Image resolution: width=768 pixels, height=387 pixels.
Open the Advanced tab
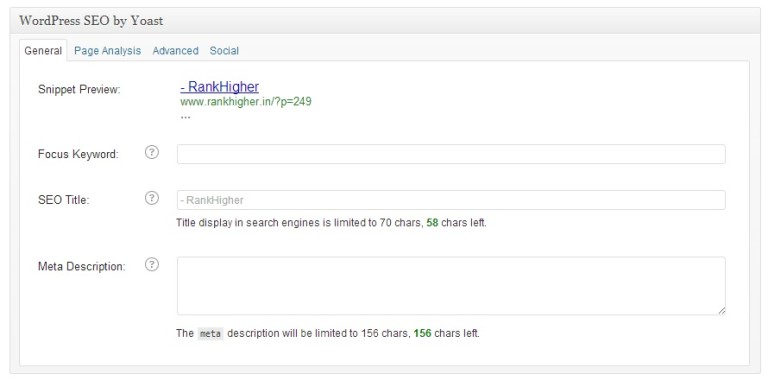(175, 50)
